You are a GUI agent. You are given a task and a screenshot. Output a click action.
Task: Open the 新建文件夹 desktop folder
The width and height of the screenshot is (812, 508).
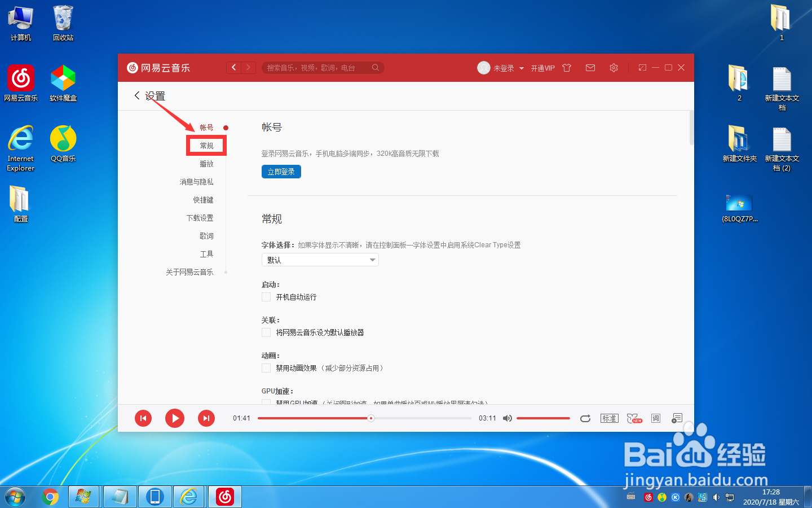(740, 144)
